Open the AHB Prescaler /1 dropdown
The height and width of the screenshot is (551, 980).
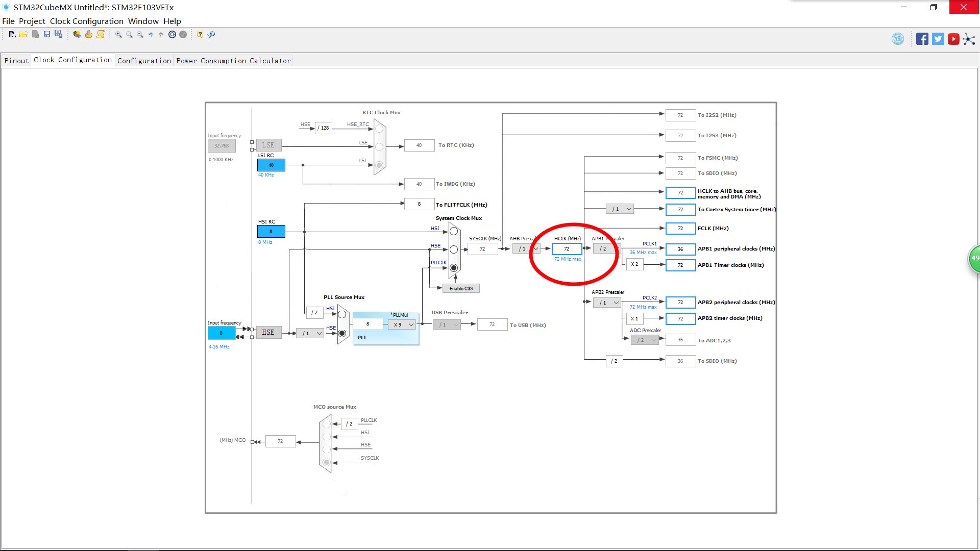pyautogui.click(x=527, y=249)
